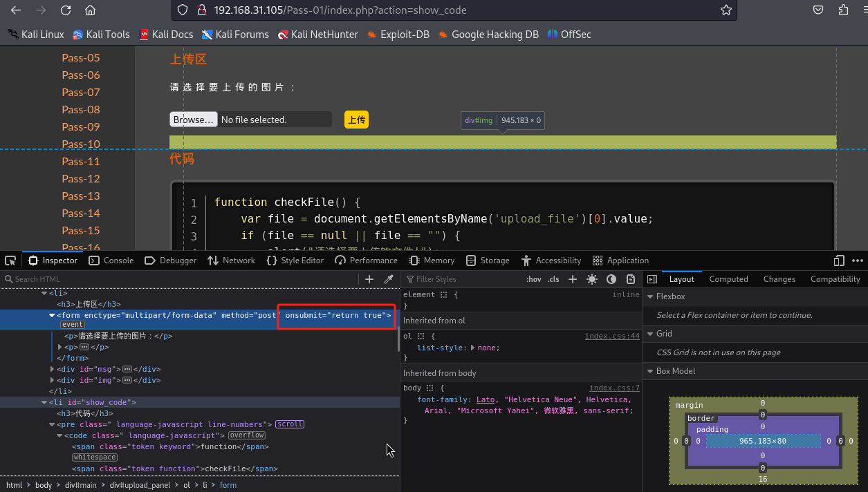Collapse the Grid section
The image size is (868, 492).
pyautogui.click(x=649, y=334)
